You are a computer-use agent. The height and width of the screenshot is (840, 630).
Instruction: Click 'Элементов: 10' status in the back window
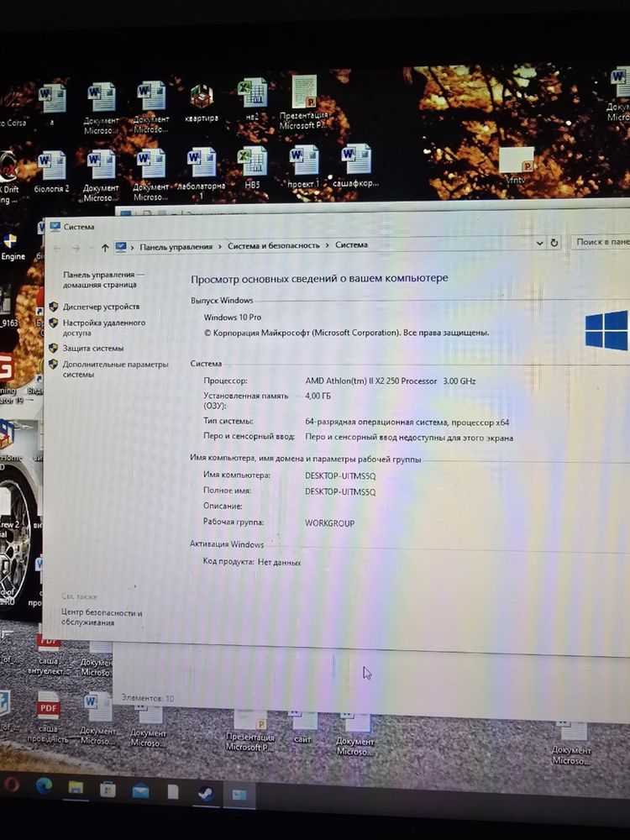tap(147, 698)
